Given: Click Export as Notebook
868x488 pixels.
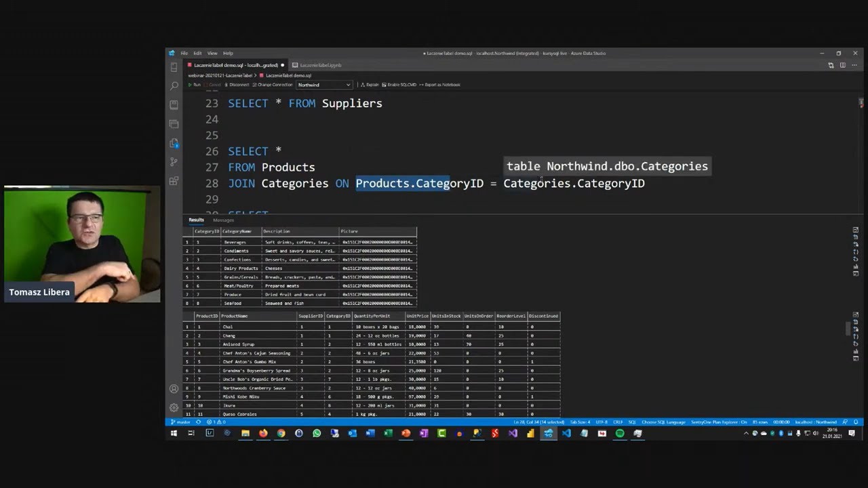Looking at the screenshot, I should click(x=440, y=85).
